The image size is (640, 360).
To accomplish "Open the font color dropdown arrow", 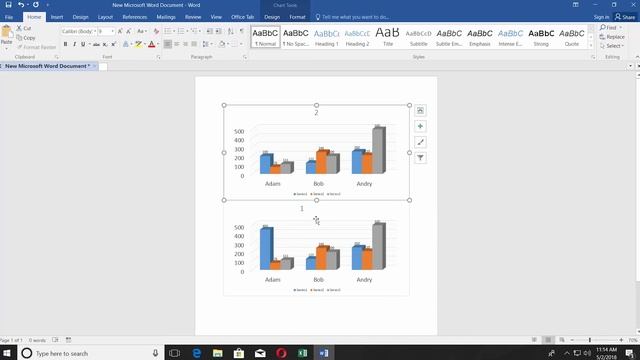I will tap(158, 44).
